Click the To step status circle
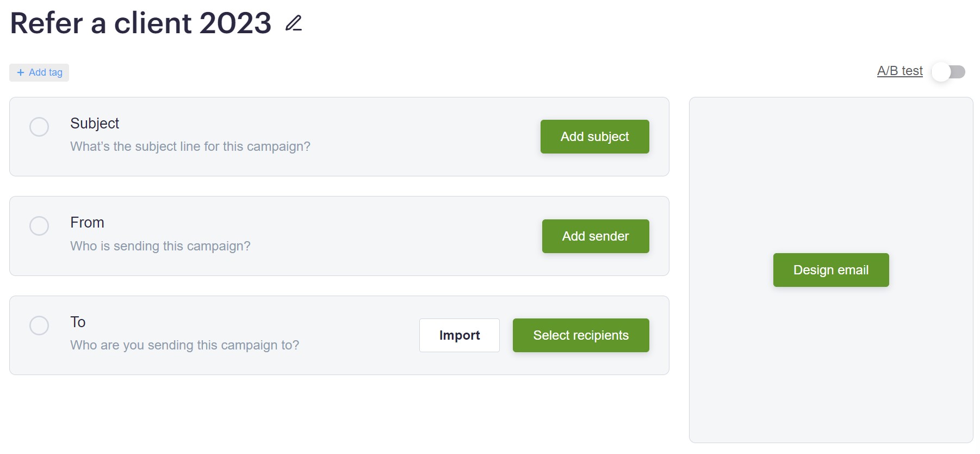980x454 pixels. [x=39, y=326]
